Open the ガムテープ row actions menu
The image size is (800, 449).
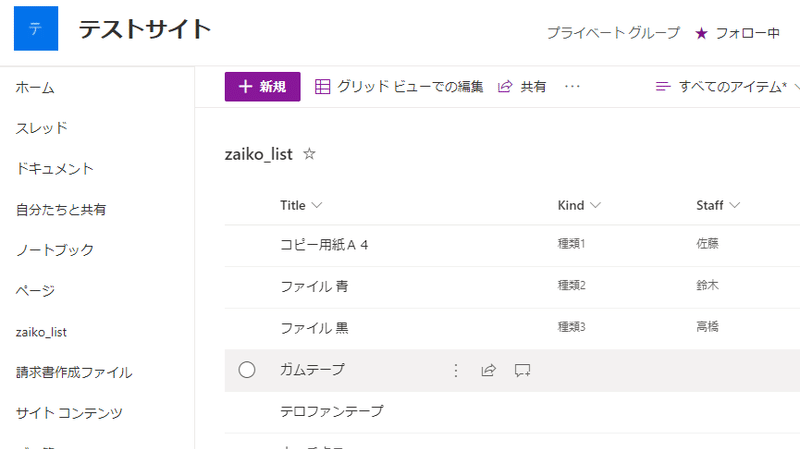(456, 370)
